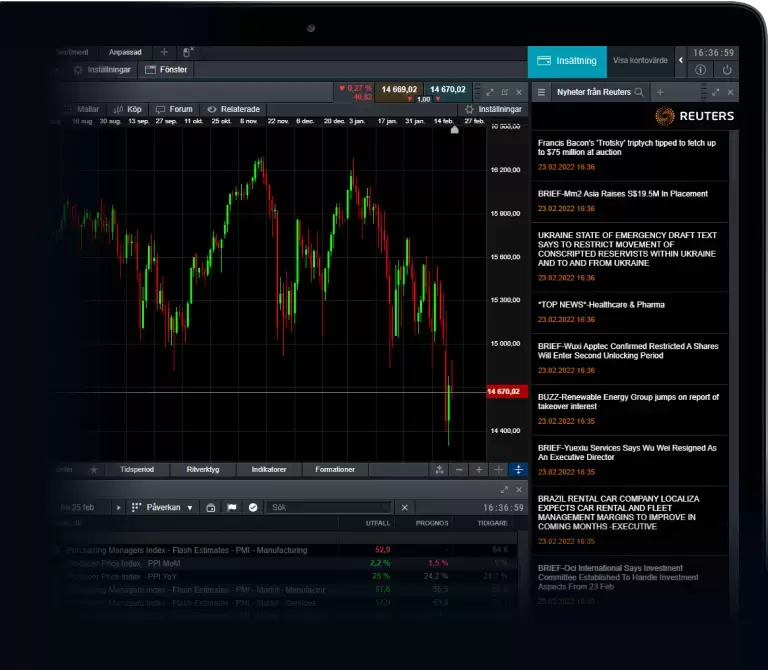The height and width of the screenshot is (670, 768).
Task: Select the PPI YoY row
Action: [x=289, y=576]
